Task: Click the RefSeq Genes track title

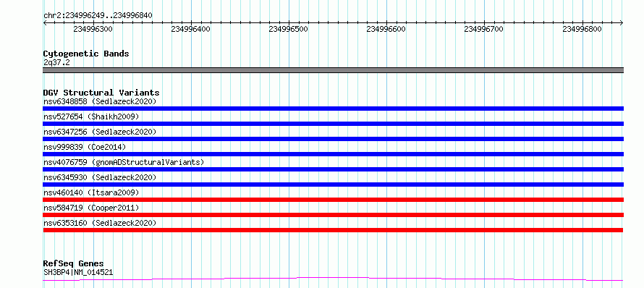Action: pos(73,264)
